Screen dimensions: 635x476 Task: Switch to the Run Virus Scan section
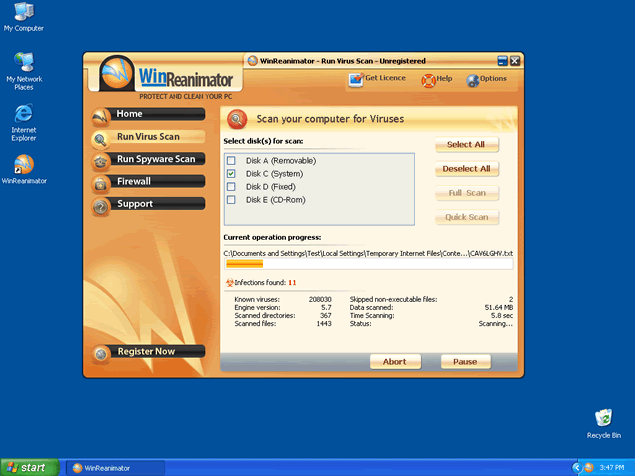(148, 137)
